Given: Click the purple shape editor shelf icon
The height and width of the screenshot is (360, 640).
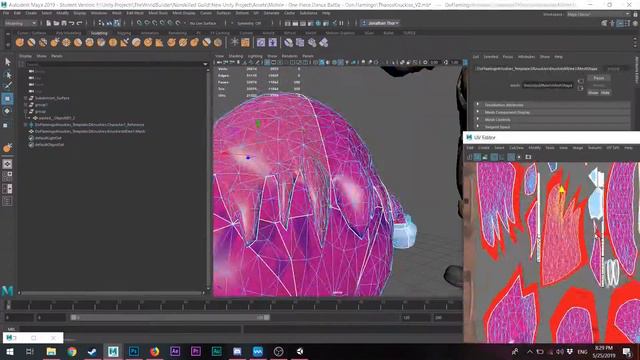Looking at the screenshot, I should click(261, 42).
